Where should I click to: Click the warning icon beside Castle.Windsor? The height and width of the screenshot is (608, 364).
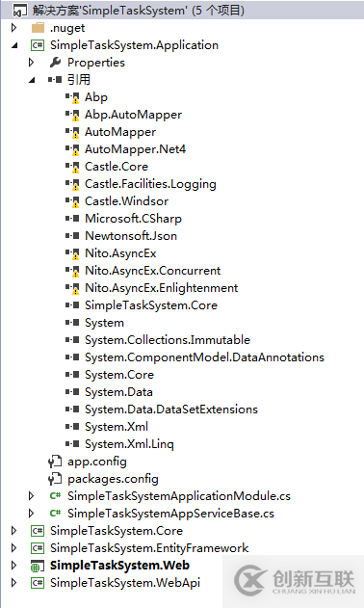click(72, 201)
